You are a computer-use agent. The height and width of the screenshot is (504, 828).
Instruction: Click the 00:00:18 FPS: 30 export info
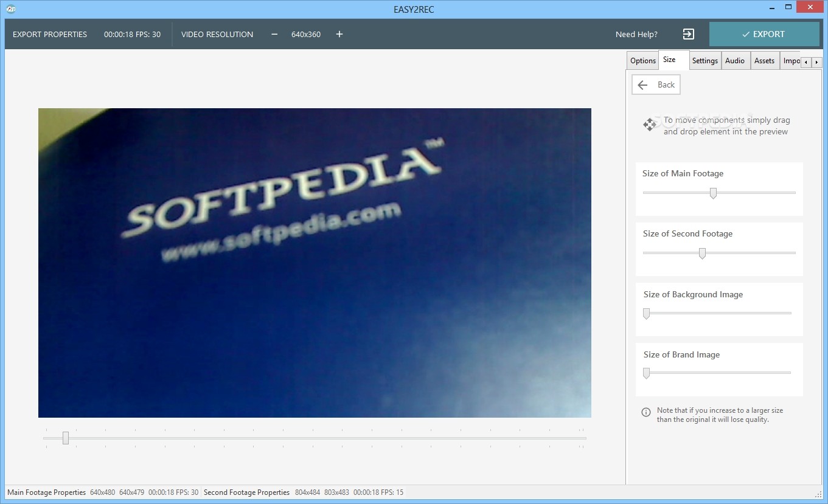pos(132,34)
